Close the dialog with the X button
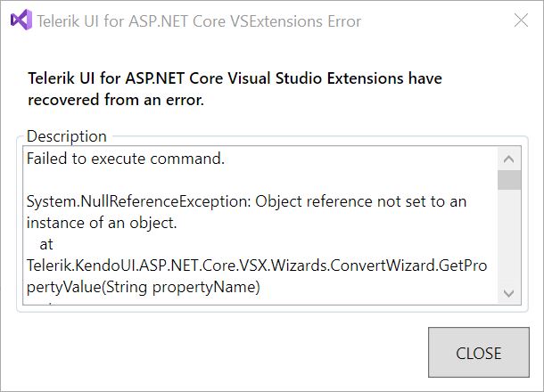Image resolution: width=544 pixels, height=392 pixels. click(x=520, y=20)
